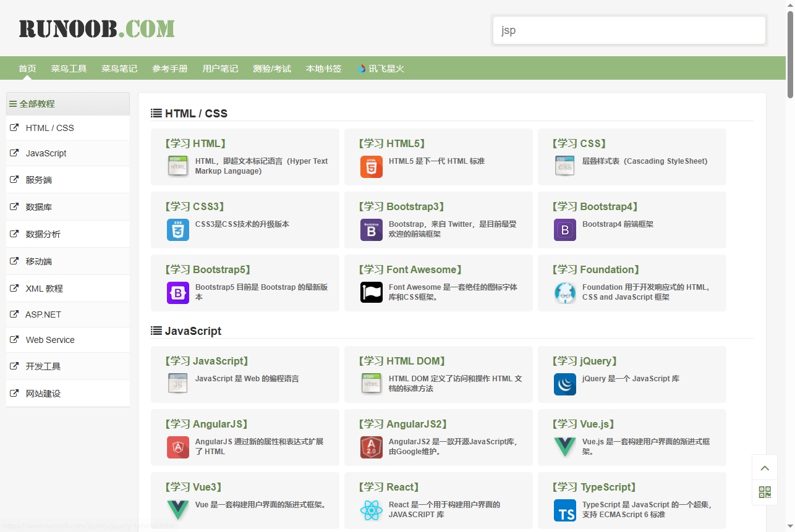Open the 【学习 CSS3】 title link

(x=195, y=206)
